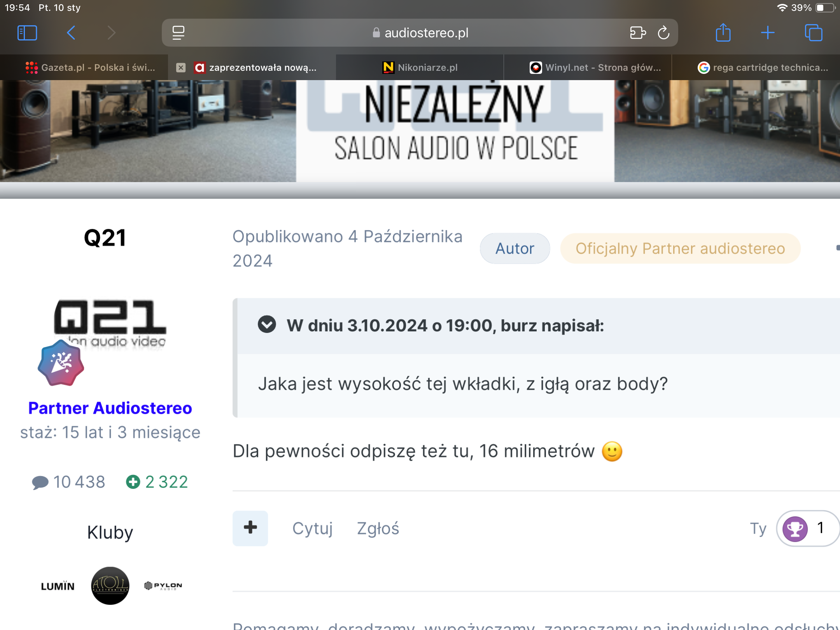Open the share sheet icon
This screenshot has width=840, height=630.
click(x=723, y=32)
